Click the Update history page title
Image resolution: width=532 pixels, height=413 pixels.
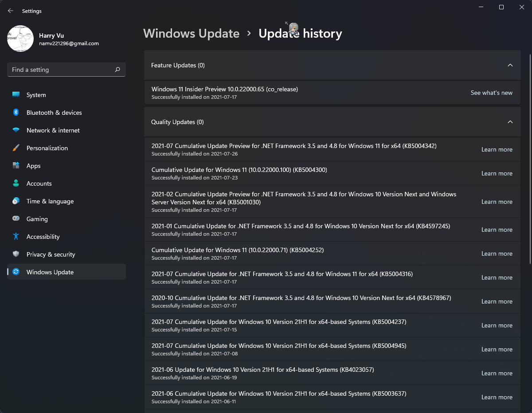300,34
